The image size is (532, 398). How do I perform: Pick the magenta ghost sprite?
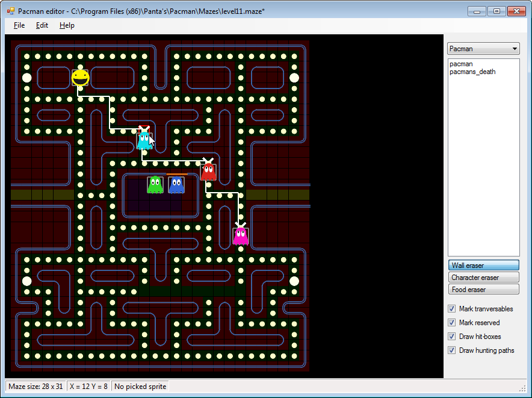tap(241, 237)
